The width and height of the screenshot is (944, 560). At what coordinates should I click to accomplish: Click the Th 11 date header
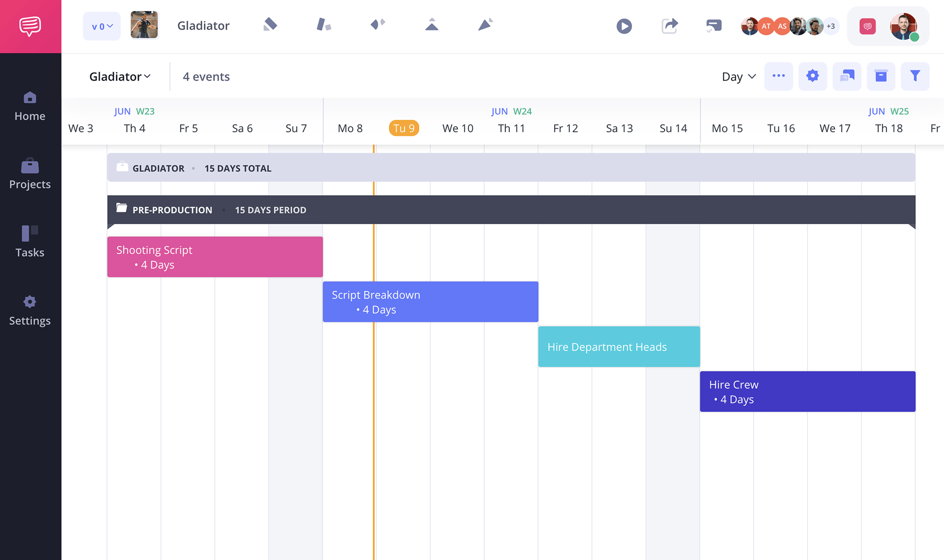512,128
